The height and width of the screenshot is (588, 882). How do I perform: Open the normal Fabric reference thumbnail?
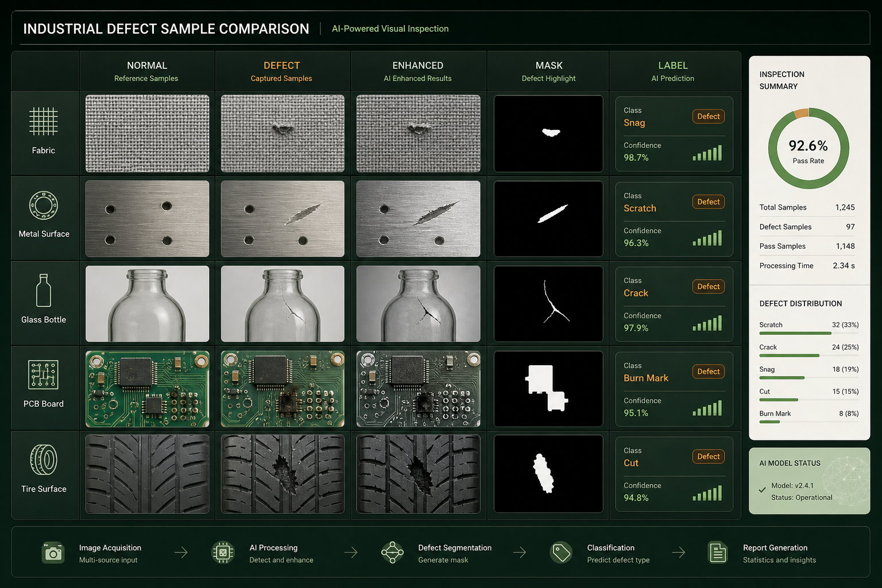click(x=147, y=133)
